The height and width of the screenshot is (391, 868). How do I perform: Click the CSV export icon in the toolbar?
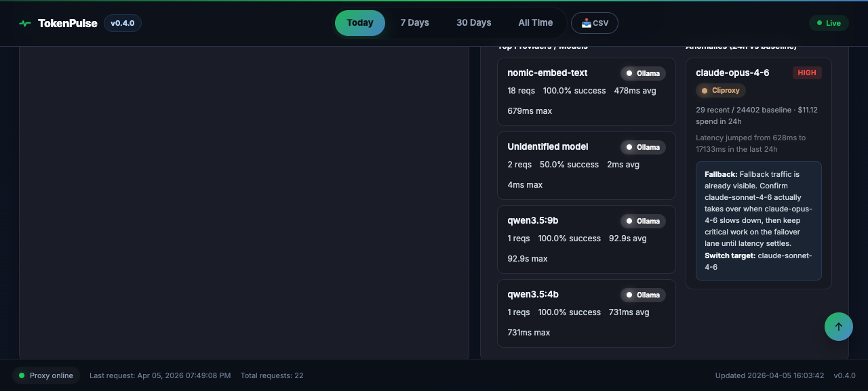coord(585,22)
